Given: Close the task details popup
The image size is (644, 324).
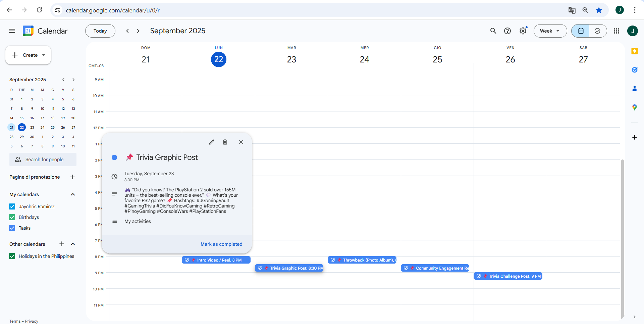Looking at the screenshot, I should [241, 142].
